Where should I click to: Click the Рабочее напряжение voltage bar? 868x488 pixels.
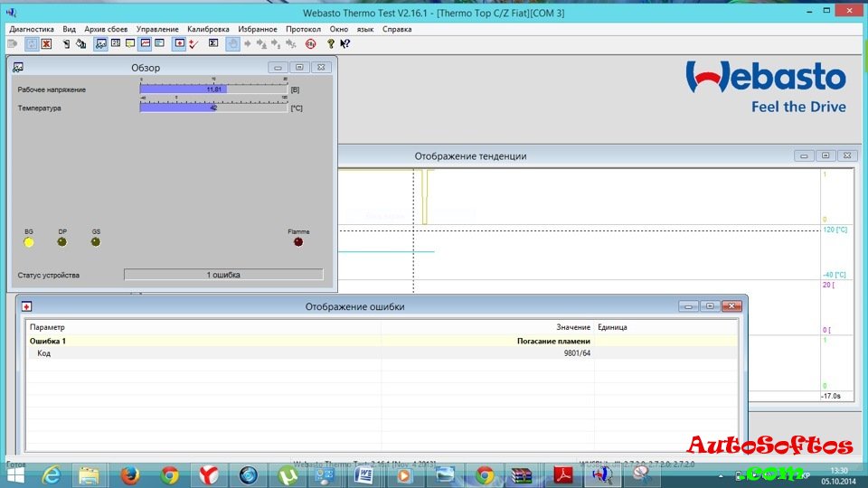pyautogui.click(x=213, y=89)
